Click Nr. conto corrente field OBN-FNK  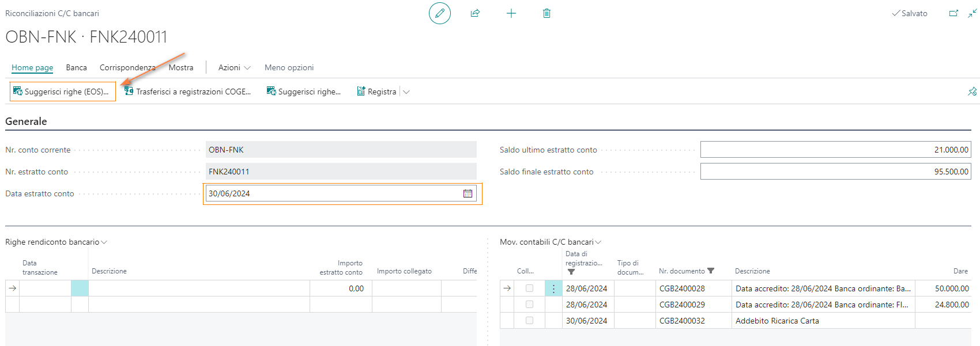(341, 150)
